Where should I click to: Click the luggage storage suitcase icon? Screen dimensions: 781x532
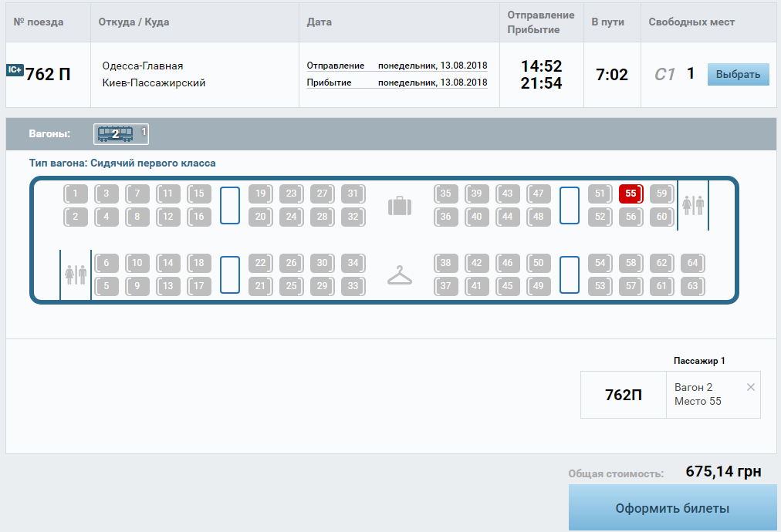pyautogui.click(x=400, y=206)
